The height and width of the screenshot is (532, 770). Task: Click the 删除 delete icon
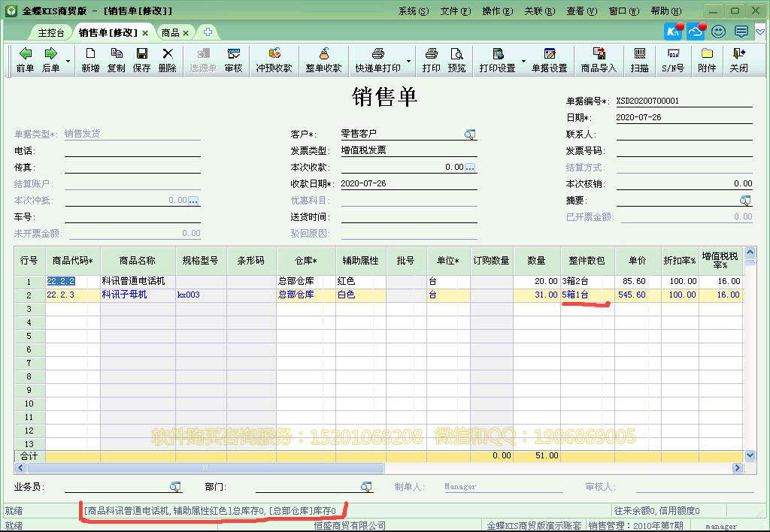point(168,59)
